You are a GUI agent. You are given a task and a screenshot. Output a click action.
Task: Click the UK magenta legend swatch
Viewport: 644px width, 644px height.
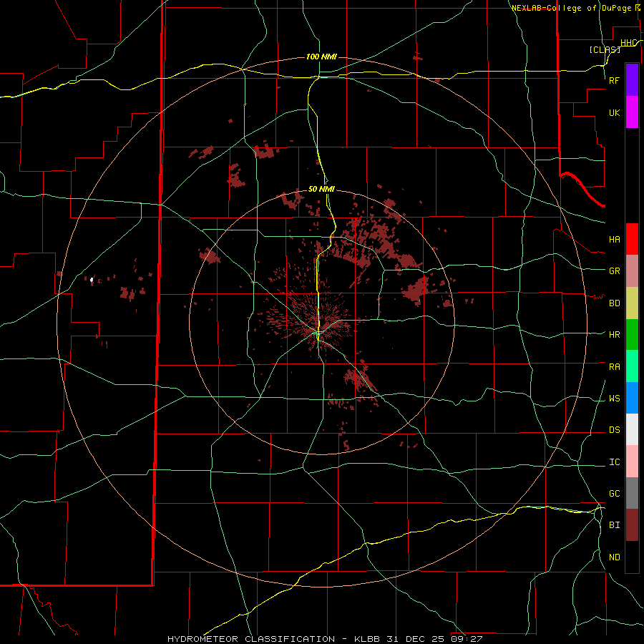pyautogui.click(x=632, y=112)
